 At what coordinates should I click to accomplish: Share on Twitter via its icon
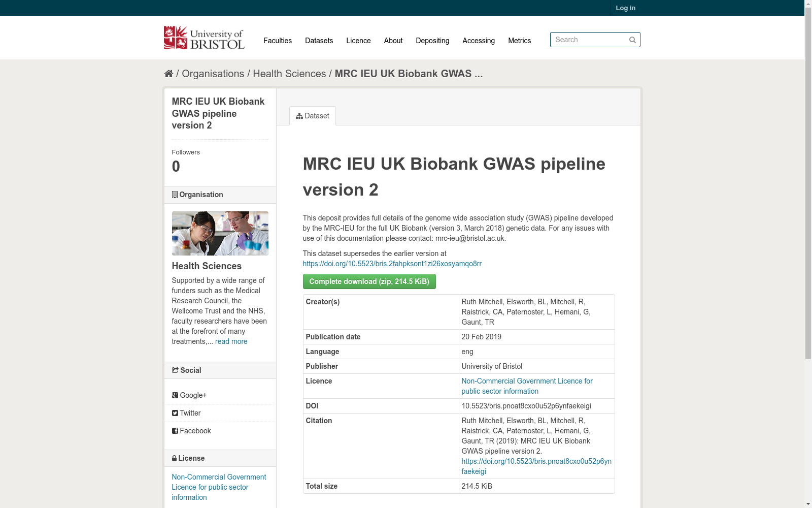175,413
